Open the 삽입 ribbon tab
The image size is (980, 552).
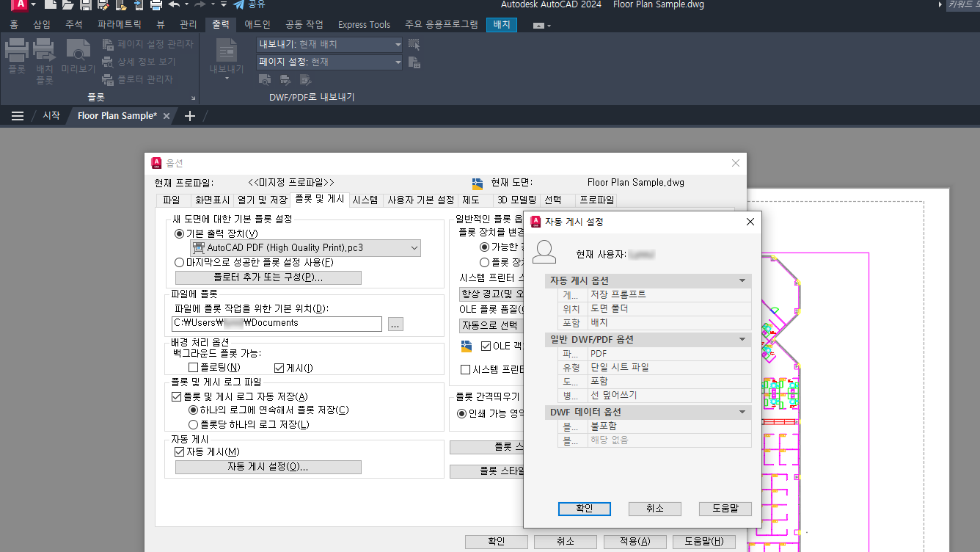tap(42, 24)
